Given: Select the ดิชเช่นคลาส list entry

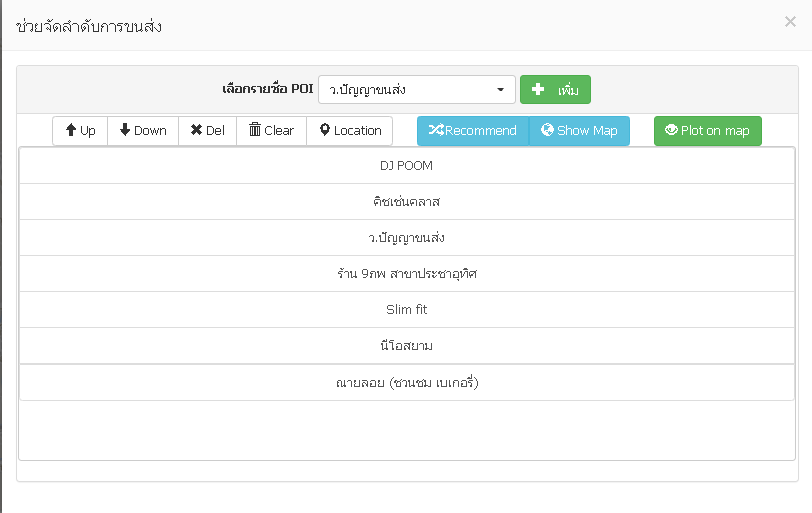Looking at the screenshot, I should pos(407,201).
